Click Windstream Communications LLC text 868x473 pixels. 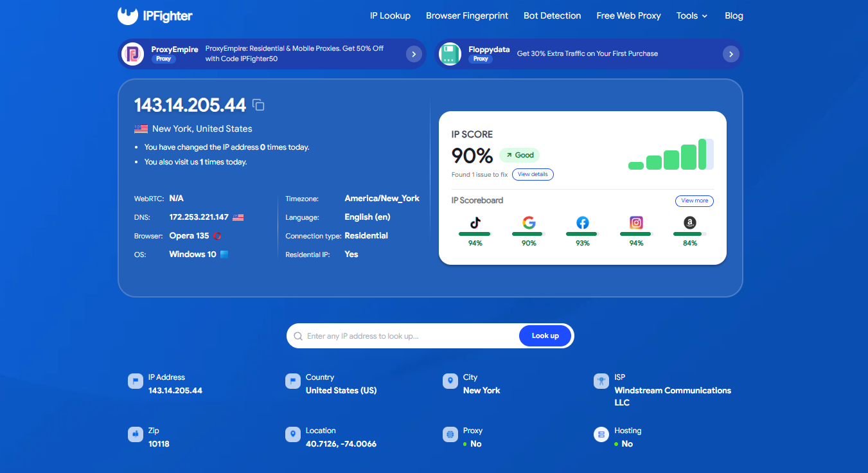[x=673, y=397]
